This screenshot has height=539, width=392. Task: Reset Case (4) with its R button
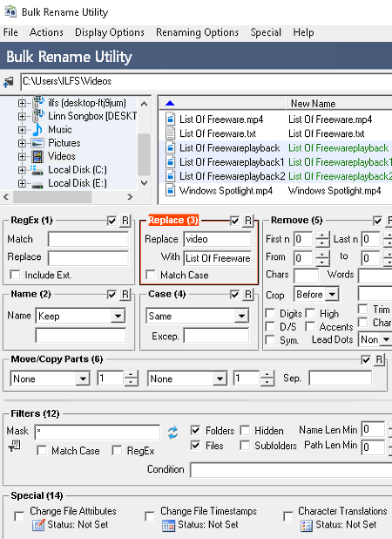click(x=248, y=294)
